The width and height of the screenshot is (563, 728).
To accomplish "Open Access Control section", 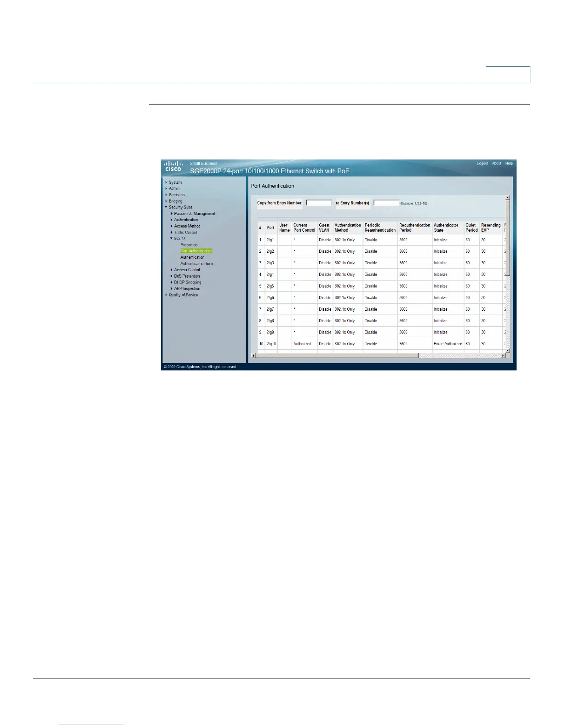I will tap(187, 270).
